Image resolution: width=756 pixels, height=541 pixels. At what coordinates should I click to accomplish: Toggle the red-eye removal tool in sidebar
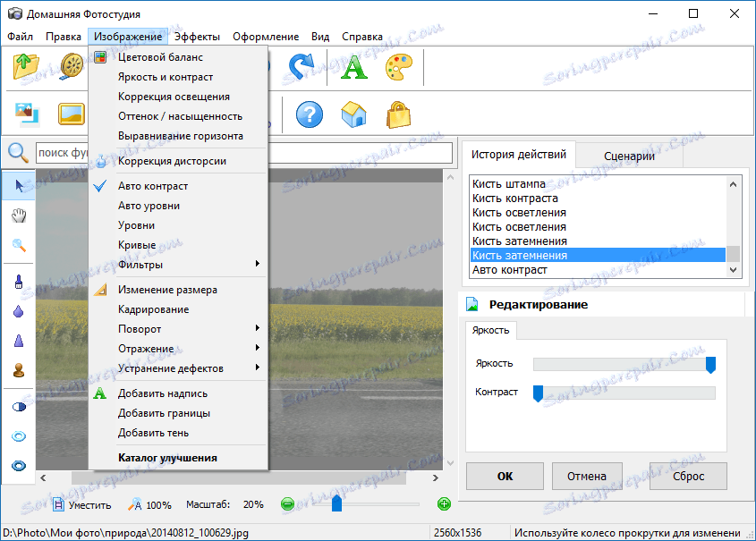(17, 435)
